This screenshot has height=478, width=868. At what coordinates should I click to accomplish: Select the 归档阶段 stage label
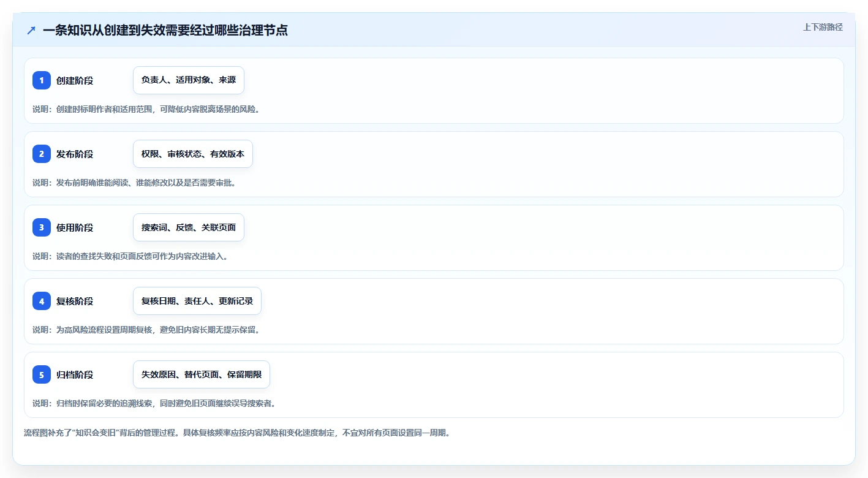(75, 374)
